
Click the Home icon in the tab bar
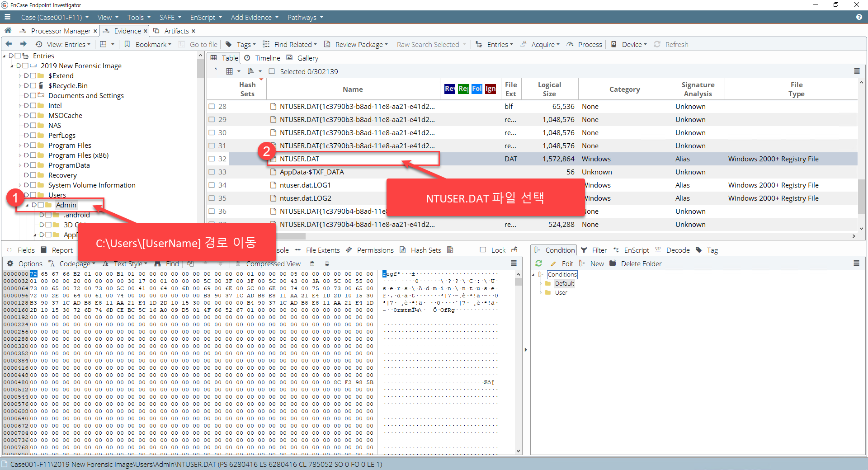click(x=8, y=31)
